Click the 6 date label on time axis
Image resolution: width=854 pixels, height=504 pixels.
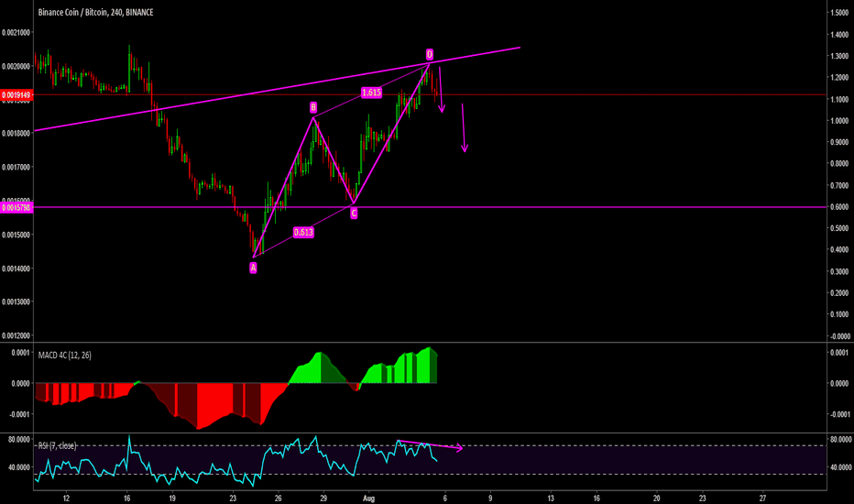pos(445,498)
